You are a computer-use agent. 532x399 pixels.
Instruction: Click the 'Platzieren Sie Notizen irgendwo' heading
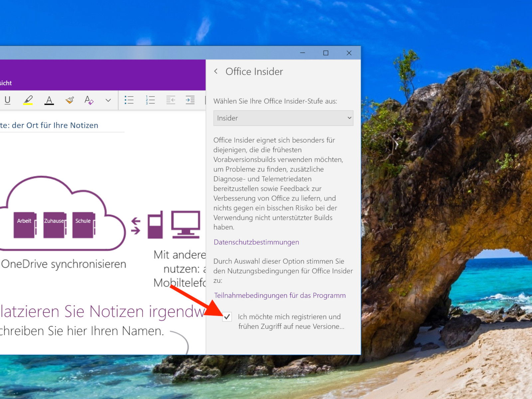click(x=102, y=312)
